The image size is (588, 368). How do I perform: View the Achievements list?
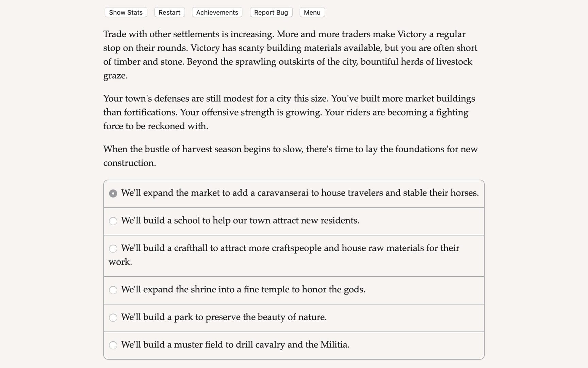[217, 12]
